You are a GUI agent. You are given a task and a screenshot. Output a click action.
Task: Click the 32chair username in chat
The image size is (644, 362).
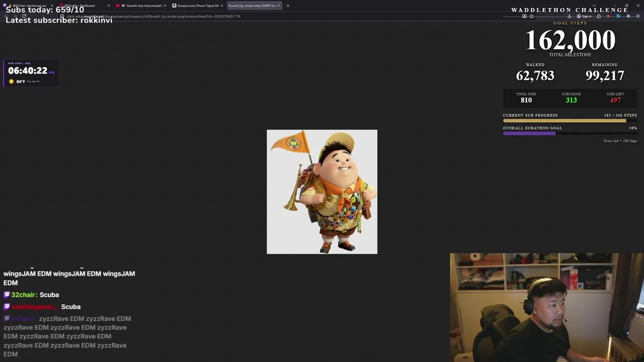tap(23, 295)
